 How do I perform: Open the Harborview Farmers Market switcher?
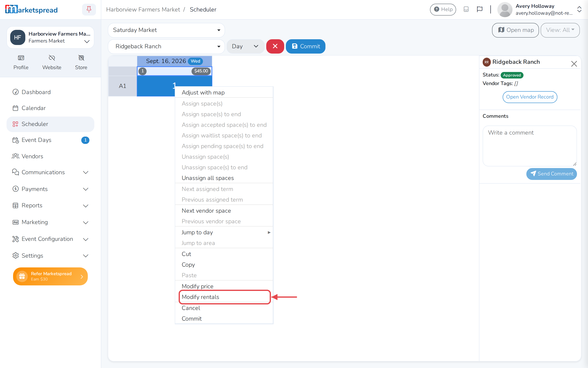50,37
